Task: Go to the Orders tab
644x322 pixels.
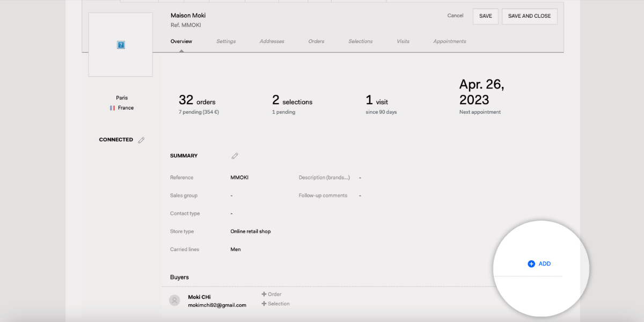Action: [316, 41]
